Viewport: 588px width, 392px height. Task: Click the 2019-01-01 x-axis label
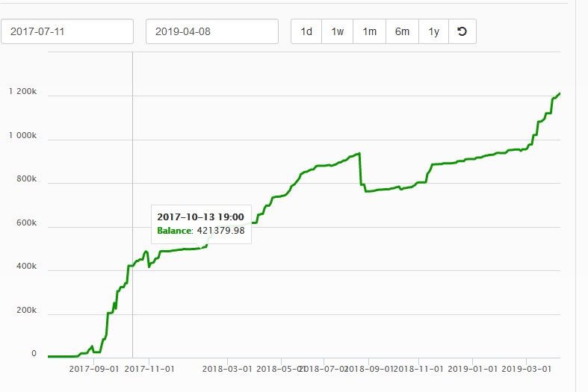pyautogui.click(x=472, y=369)
